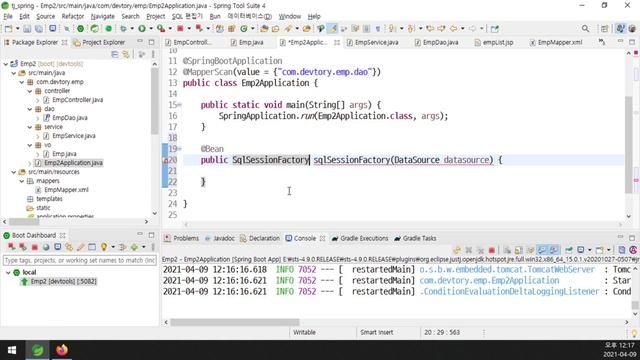Click the clock in the system tray
The height and width of the screenshot is (360, 640).
pos(620,350)
